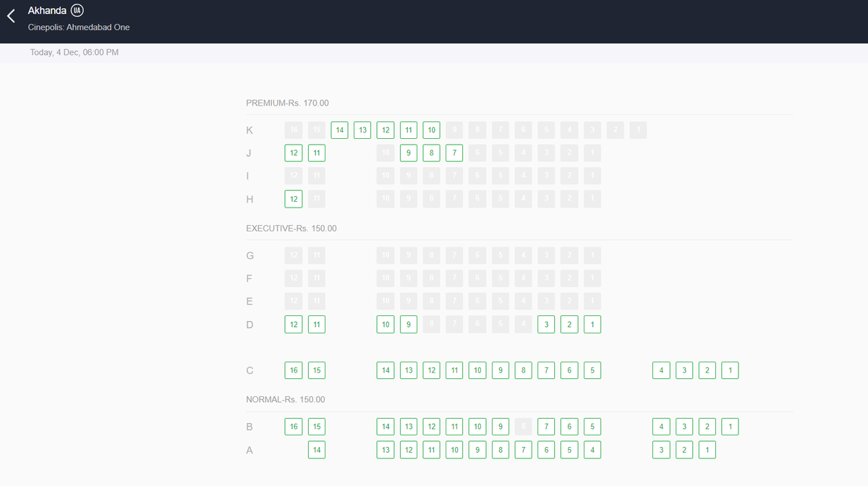The image size is (868, 486).
Task: Select seat 2 in row A
Action: [684, 450]
